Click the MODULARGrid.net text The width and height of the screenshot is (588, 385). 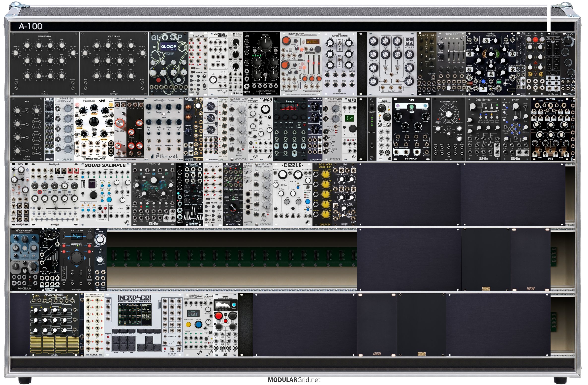tap(294, 380)
